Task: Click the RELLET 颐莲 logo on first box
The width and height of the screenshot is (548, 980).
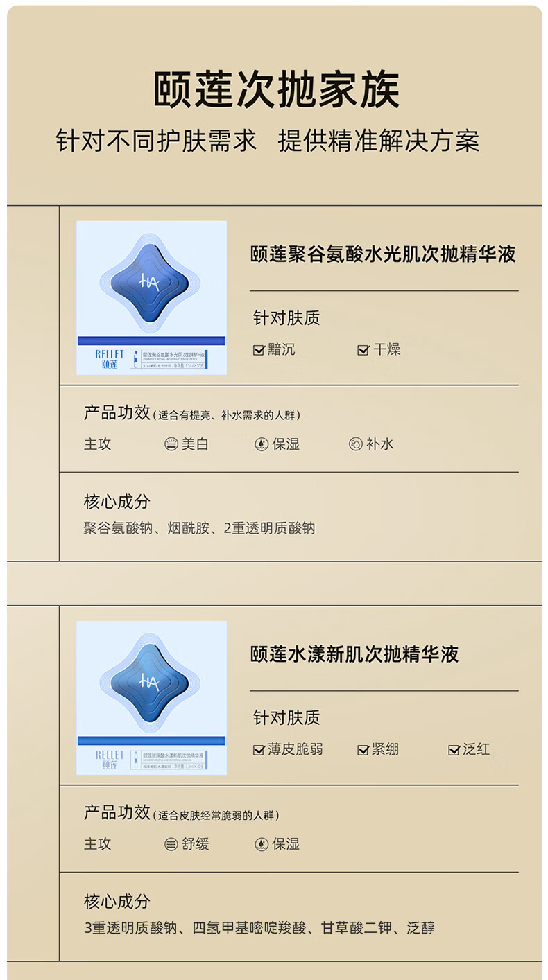Action: [x=110, y=359]
